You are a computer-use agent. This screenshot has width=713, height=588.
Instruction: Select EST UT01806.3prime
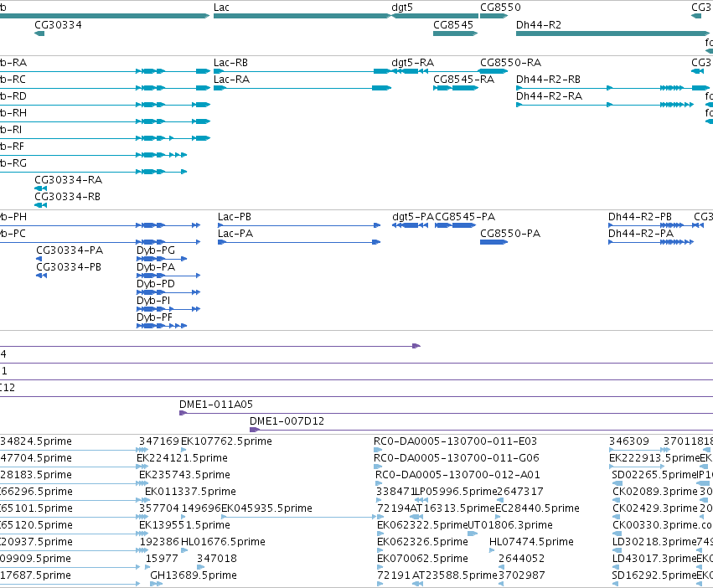473,534
